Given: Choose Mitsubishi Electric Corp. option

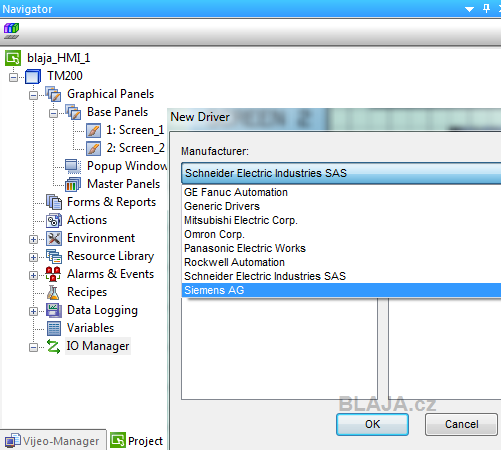Looking at the screenshot, I should (341, 220).
